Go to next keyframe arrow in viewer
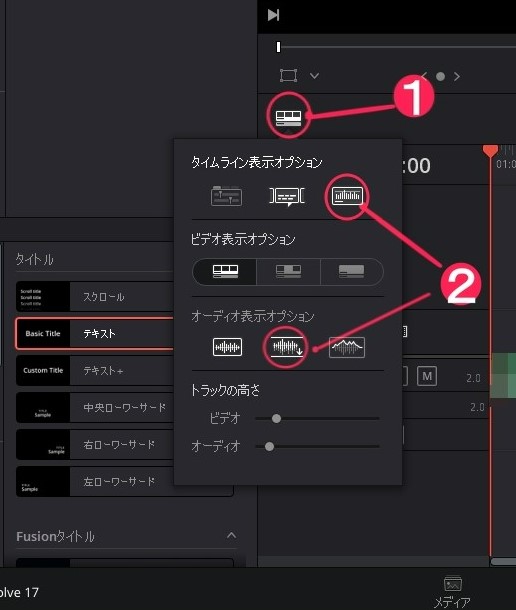 tap(457, 76)
